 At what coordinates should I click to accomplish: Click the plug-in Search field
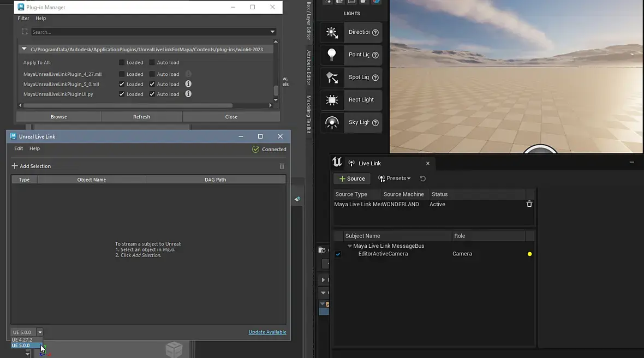[150, 32]
